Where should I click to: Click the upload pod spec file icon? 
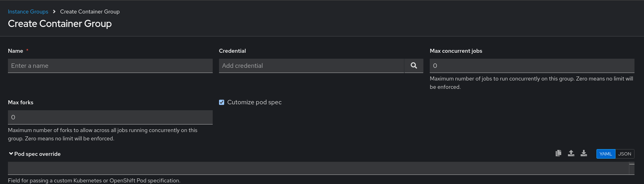tap(571, 153)
